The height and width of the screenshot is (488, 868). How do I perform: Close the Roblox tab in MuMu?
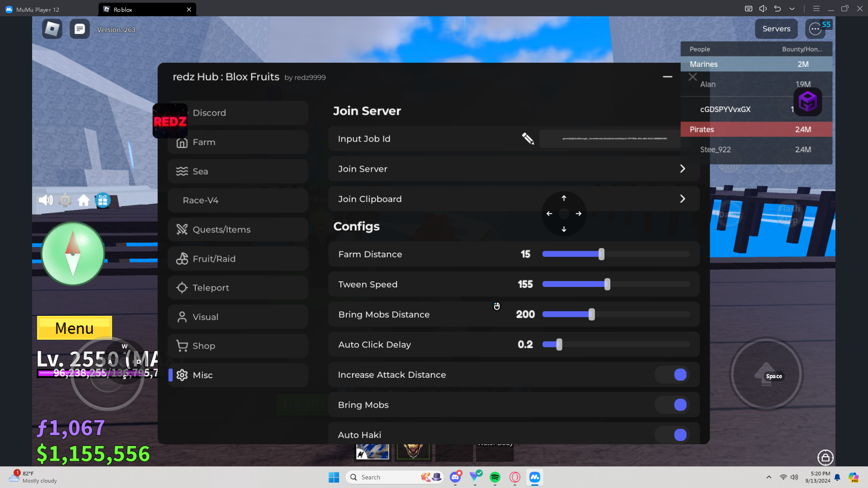pos(189,9)
